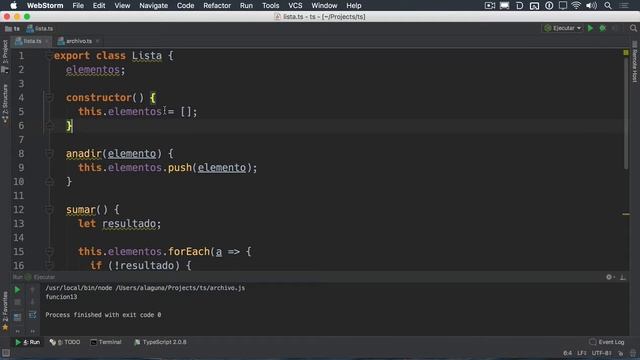640x360 pixels.
Task: Open the VCS menu
Action: pyautogui.click(x=295, y=6)
